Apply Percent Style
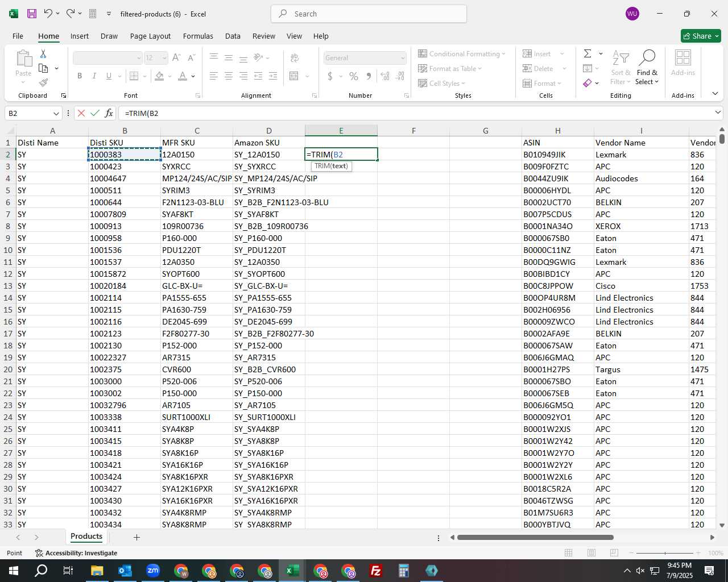Image resolution: width=728 pixels, height=582 pixels. (x=354, y=76)
